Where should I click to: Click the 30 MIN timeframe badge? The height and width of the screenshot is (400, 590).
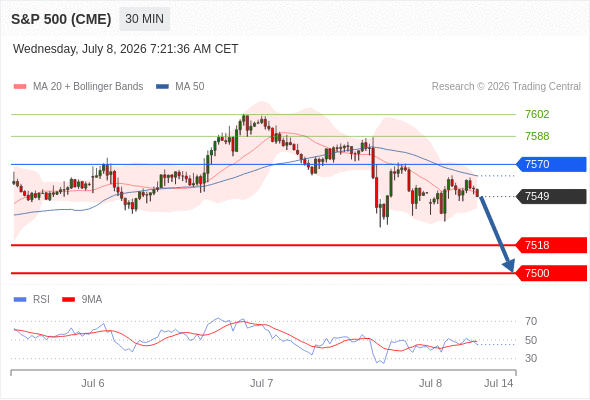tap(144, 19)
